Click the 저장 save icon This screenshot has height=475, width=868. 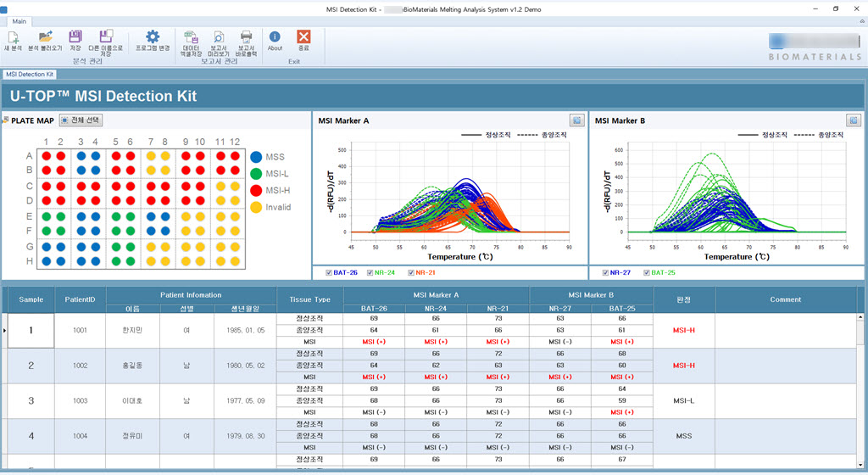75,41
